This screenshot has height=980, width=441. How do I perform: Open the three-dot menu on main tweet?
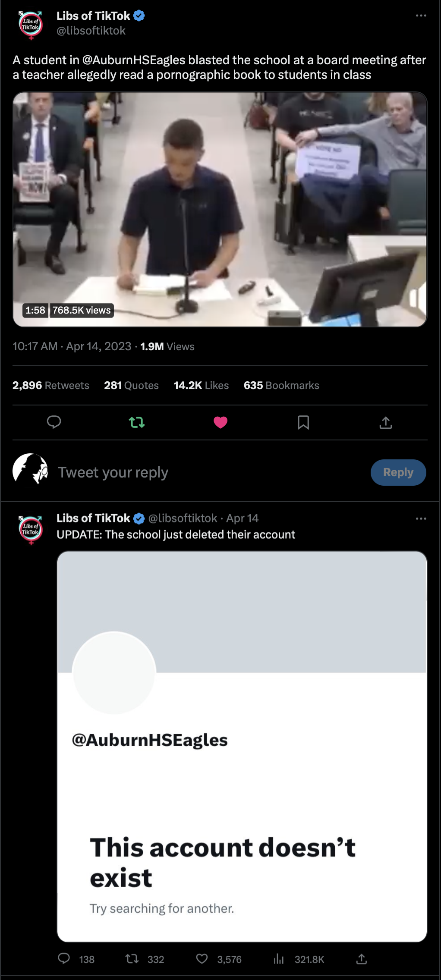coord(421,16)
